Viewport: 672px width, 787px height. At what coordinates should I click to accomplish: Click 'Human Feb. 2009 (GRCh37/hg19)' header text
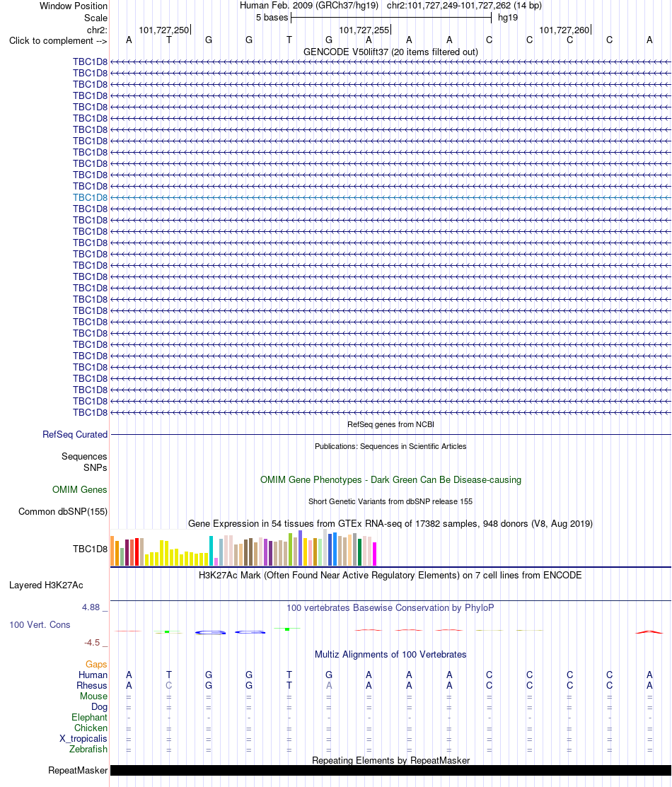[x=309, y=6]
